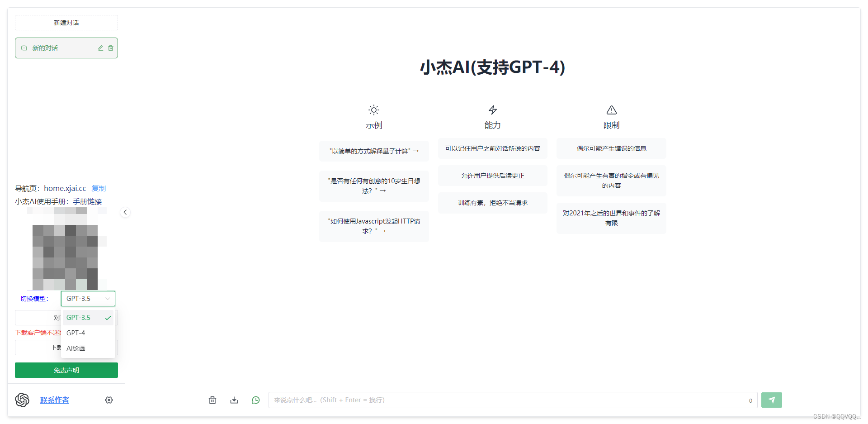
Task: Click the 小杰AI(支持GPT-4) title
Action: 493,67
